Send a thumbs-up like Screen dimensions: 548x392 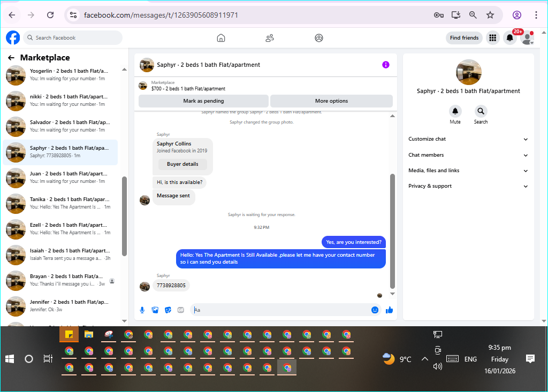tap(390, 310)
